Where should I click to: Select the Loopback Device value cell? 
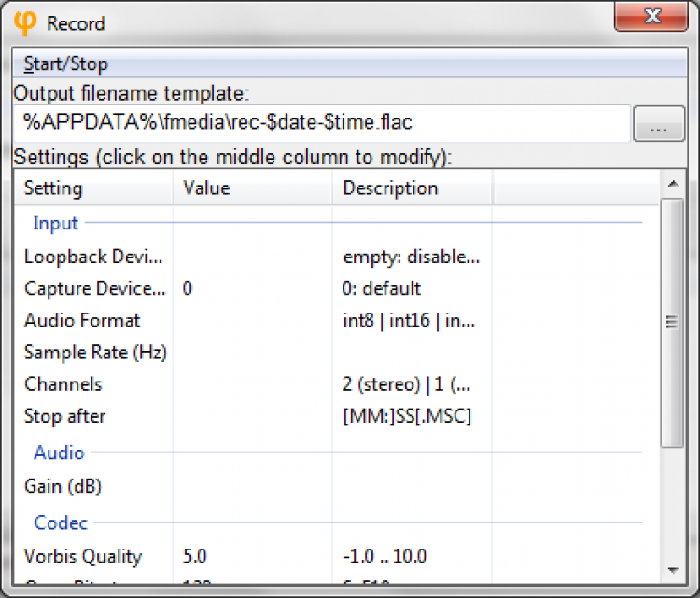tap(252, 257)
